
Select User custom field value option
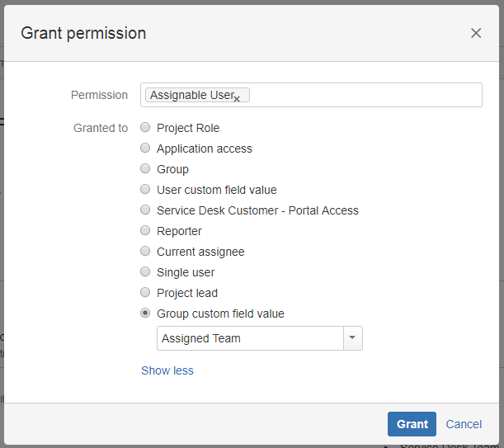(x=145, y=190)
